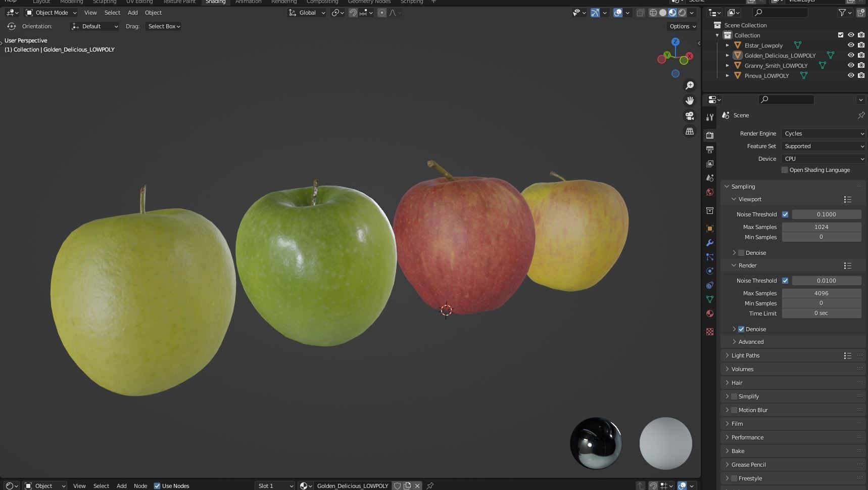This screenshot has width=868, height=490.
Task: Open the viewport Object menu
Action: point(153,13)
